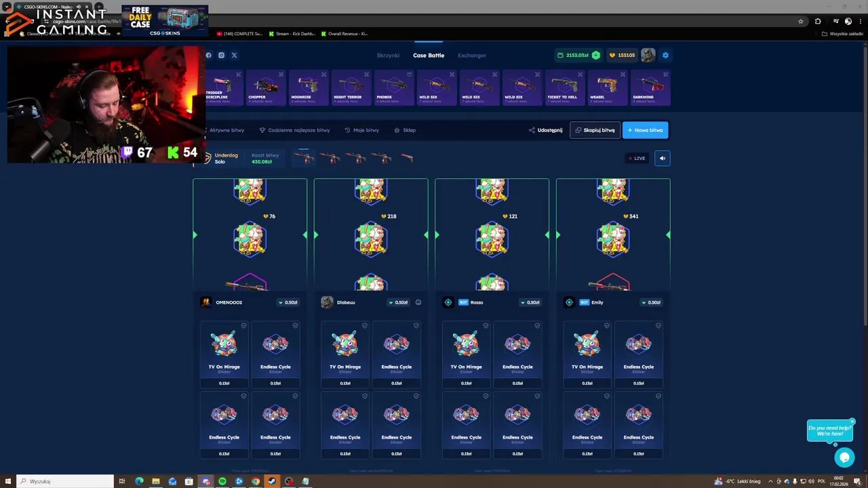Screen dimensions: 868x488
Task: Toggle the heart on Rosso's TV On Mirage
Action: point(486,326)
